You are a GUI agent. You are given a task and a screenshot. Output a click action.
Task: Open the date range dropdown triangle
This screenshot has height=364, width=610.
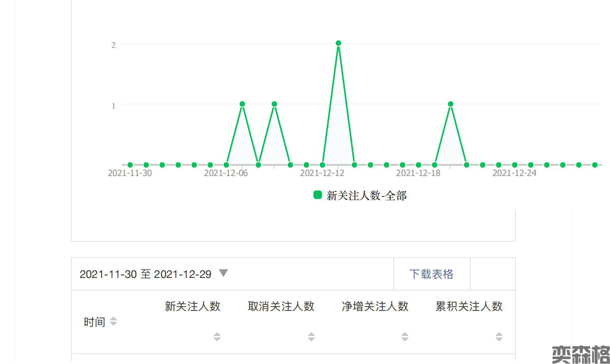[223, 273]
